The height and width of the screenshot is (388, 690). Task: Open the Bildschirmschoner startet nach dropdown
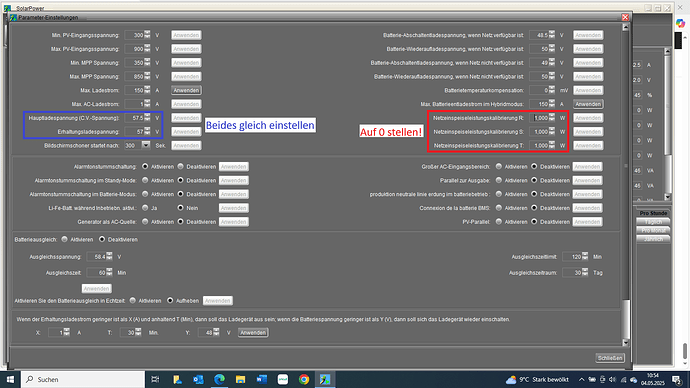[x=146, y=145]
